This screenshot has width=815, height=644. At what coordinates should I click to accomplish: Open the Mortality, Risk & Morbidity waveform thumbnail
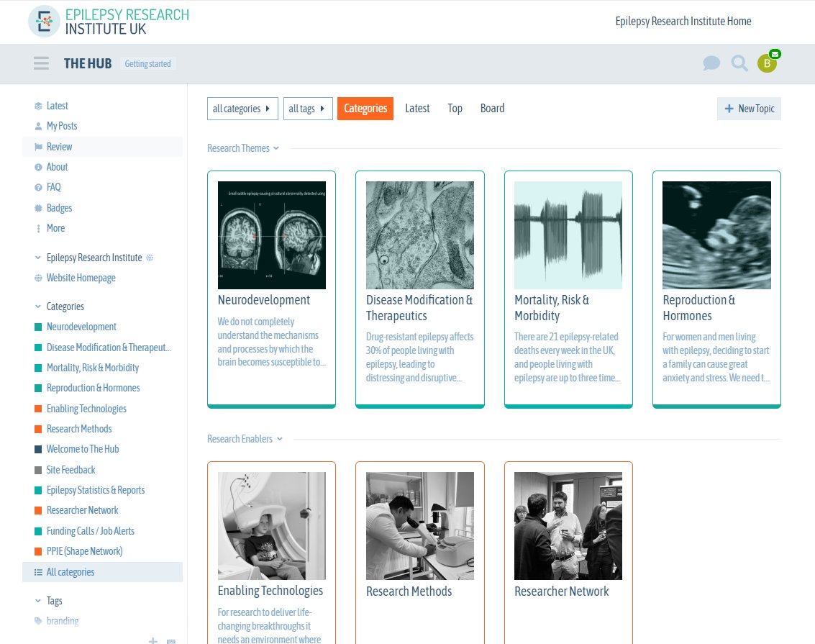(x=568, y=235)
